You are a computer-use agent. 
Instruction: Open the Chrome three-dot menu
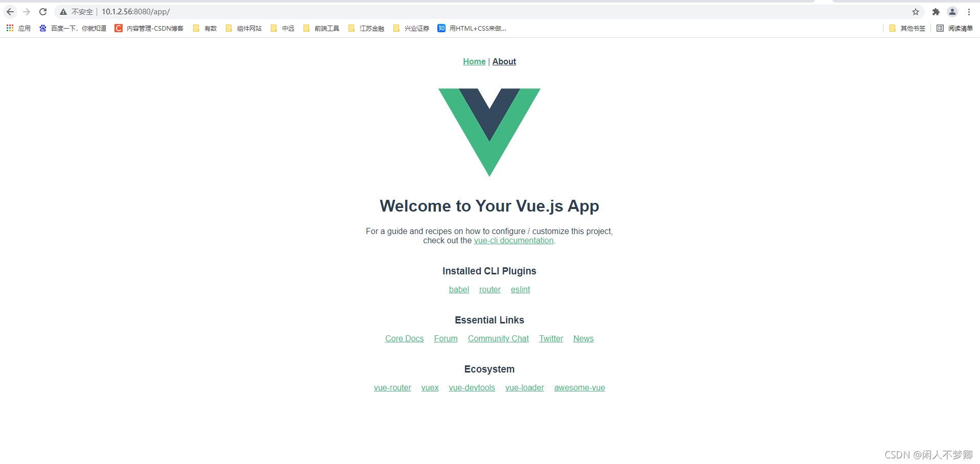pos(969,12)
